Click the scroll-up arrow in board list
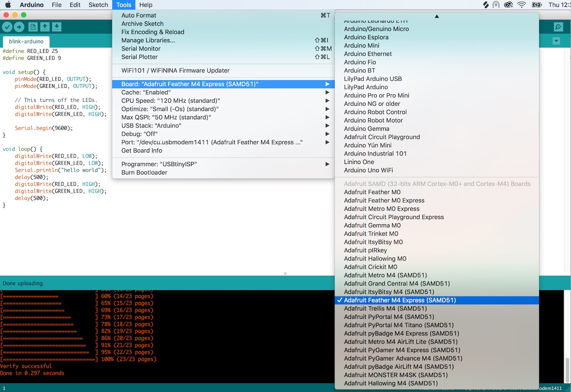571x392 pixels. [437, 16]
